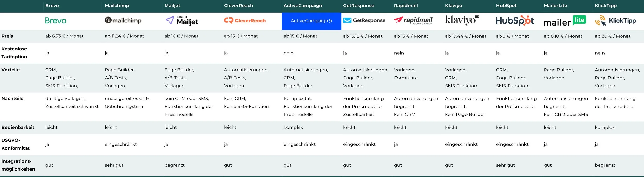The height and width of the screenshot is (177, 644).
Task: Select the CleverReach column header
Action: 239,6
